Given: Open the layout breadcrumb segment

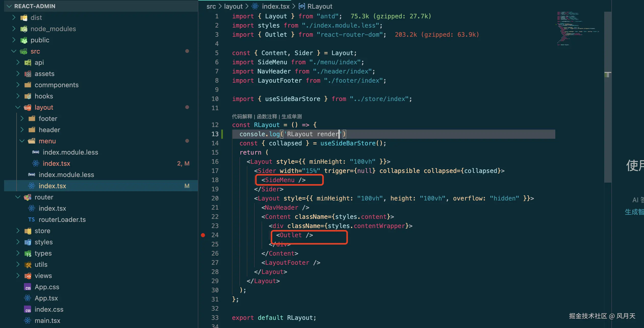Looking at the screenshot, I should (233, 6).
